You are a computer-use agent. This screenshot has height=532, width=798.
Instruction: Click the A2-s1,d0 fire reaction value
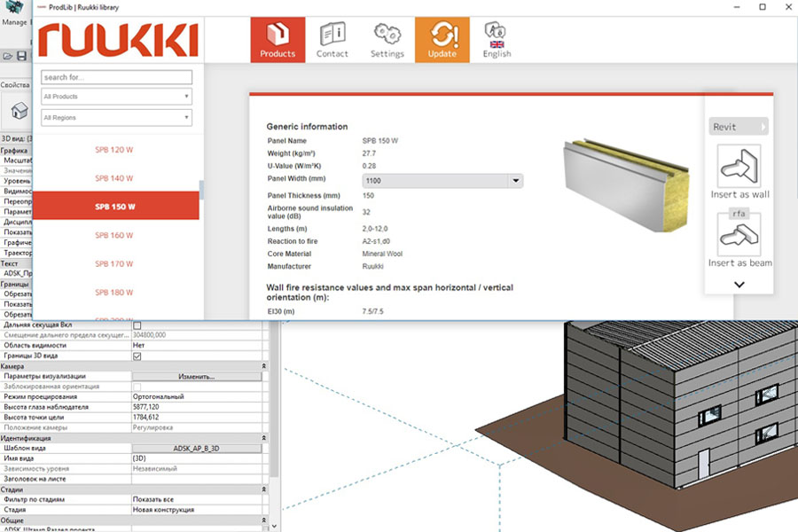pyautogui.click(x=376, y=241)
